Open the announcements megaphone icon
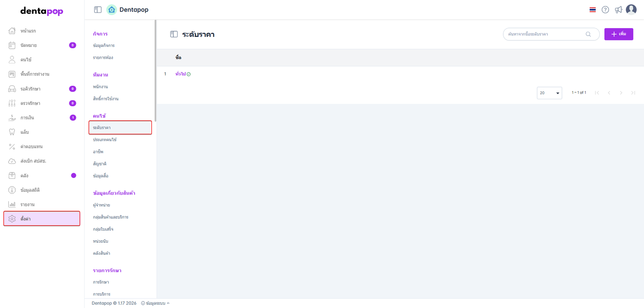Screen dimensions: 644x308 (619, 10)
